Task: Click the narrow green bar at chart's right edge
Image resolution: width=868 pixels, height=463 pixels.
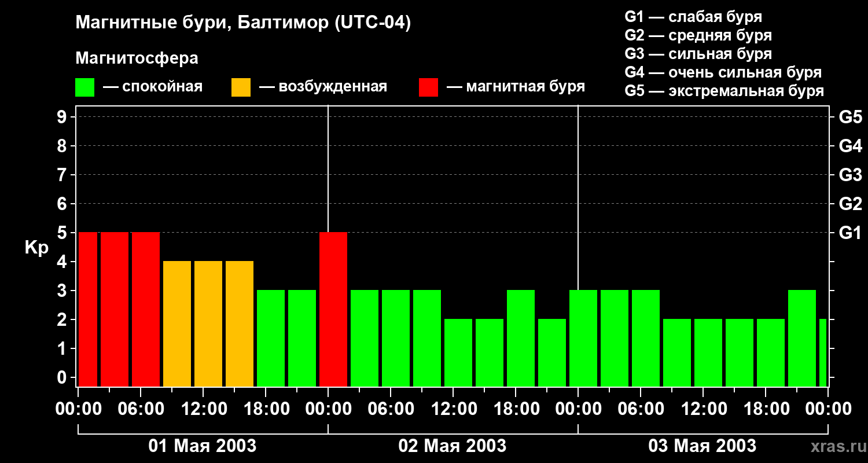Action: (x=823, y=352)
